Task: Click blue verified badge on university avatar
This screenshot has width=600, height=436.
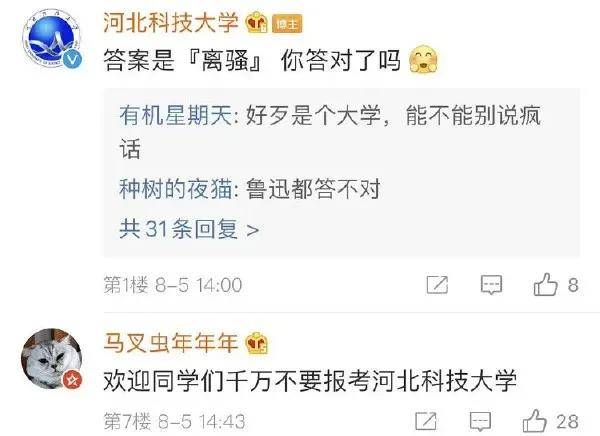Action: coord(72,60)
